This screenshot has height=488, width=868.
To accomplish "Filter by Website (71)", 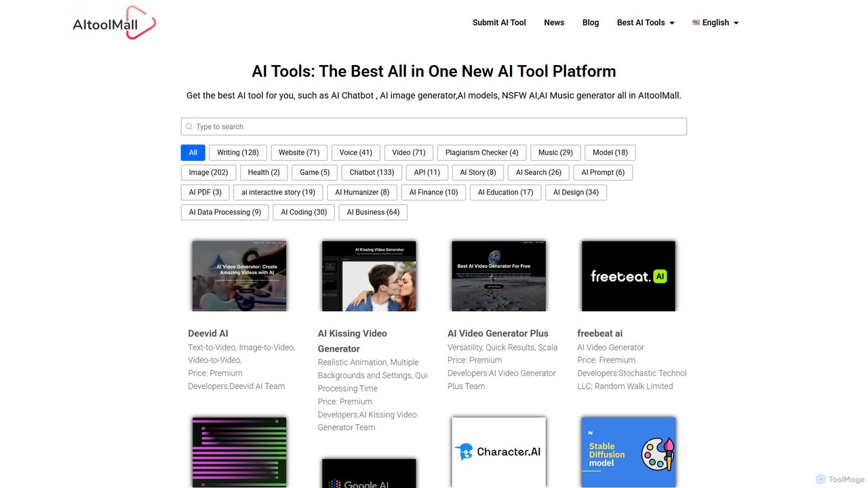I will coord(299,152).
